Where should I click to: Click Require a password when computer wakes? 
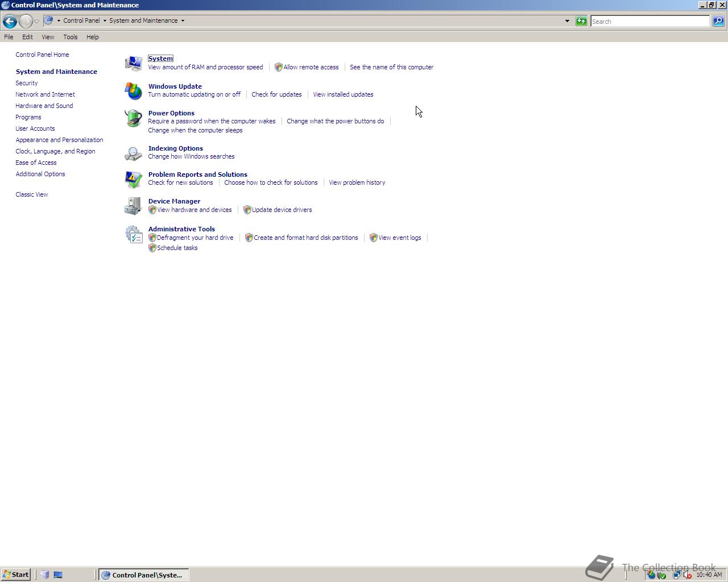(212, 121)
